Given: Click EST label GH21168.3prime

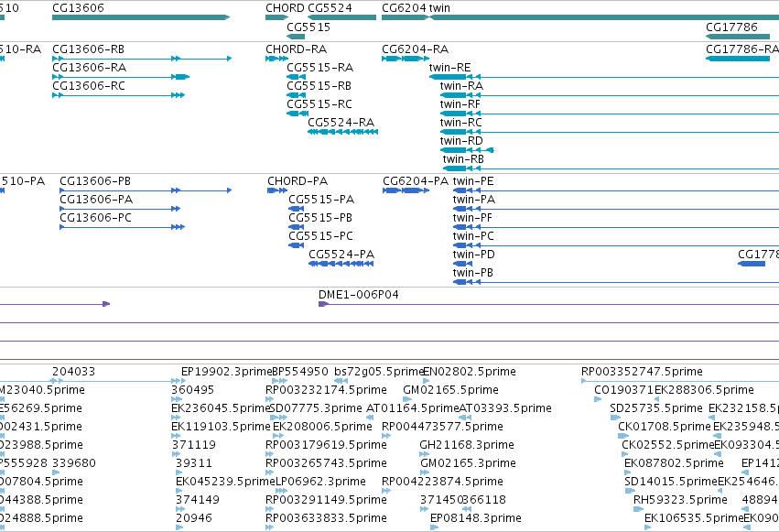Looking at the screenshot, I should click(x=467, y=446).
